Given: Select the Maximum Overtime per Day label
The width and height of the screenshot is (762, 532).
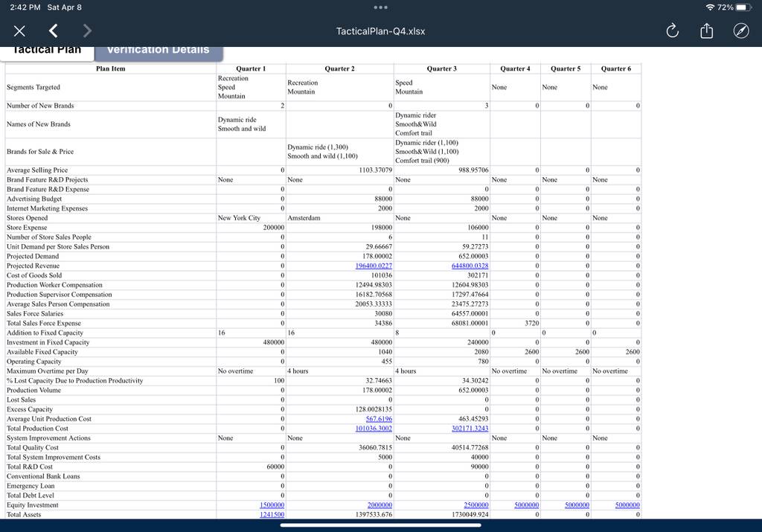Looking at the screenshot, I should [48, 371].
